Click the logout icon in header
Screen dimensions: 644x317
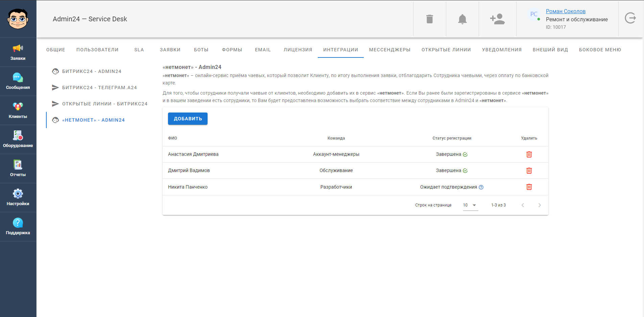point(630,18)
